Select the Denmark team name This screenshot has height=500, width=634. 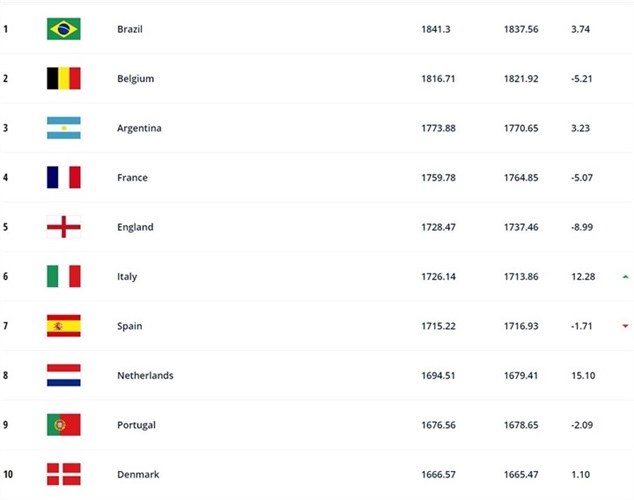(x=138, y=475)
